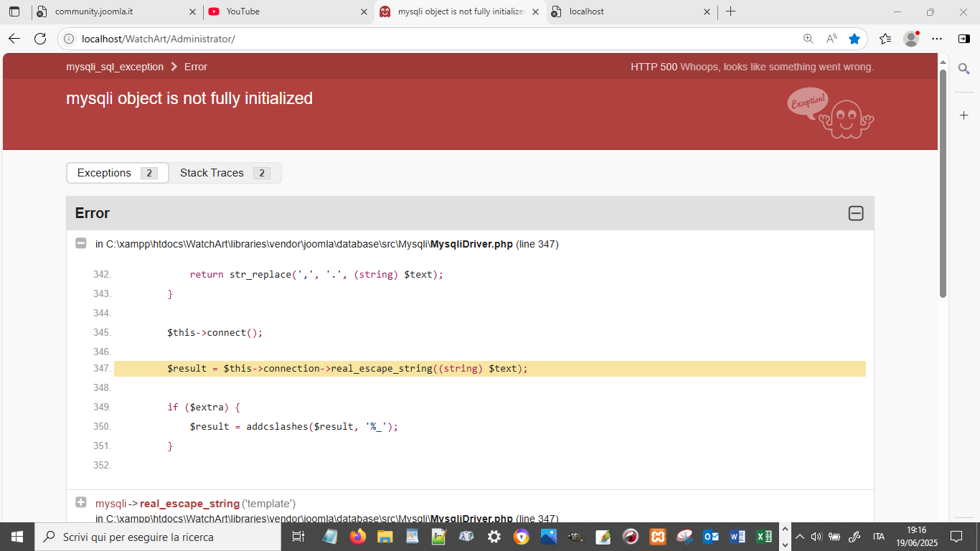Collapse the Error block with minus icon

[856, 213]
